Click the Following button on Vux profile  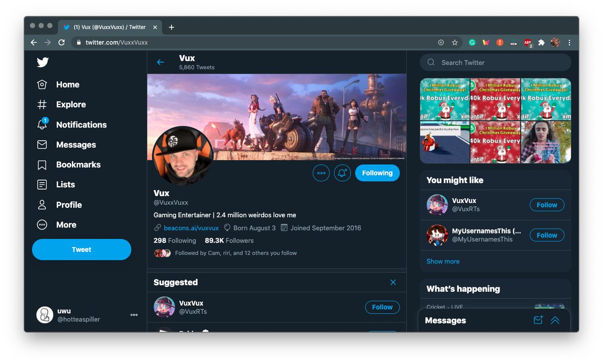pyautogui.click(x=377, y=173)
